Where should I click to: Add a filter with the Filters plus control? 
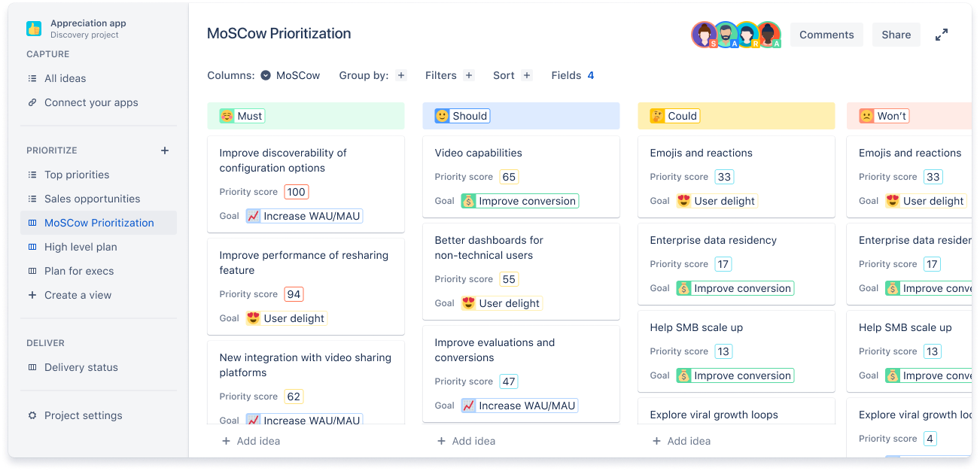coord(469,75)
